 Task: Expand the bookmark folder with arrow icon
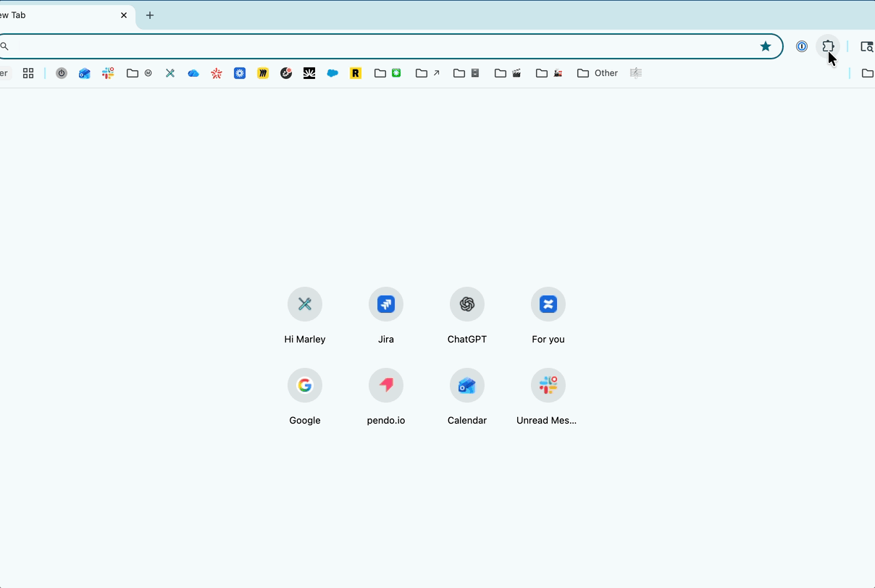click(428, 73)
